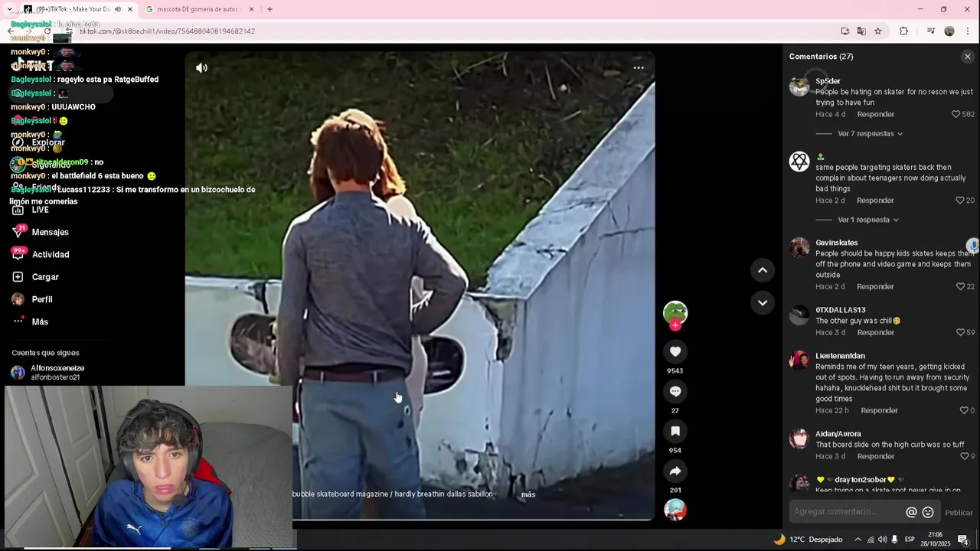Image resolution: width=980 pixels, height=551 pixels.
Task: Open Lieutenantdan's profile name
Action: [840, 356]
